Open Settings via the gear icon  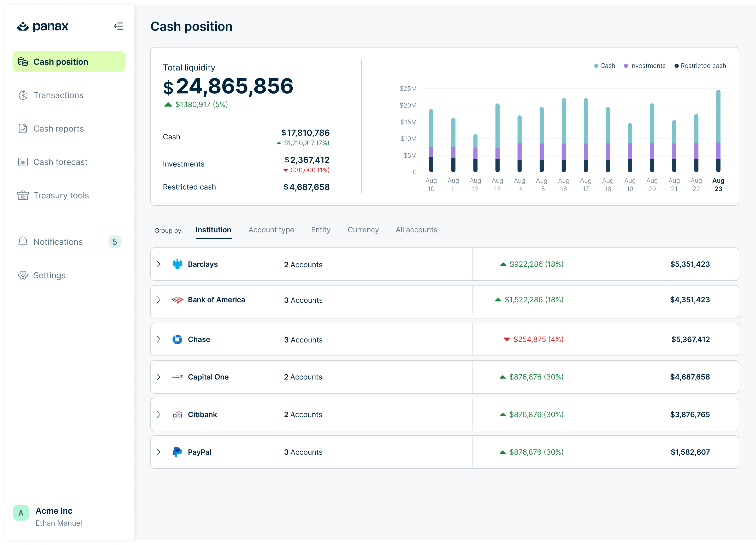pyautogui.click(x=23, y=275)
